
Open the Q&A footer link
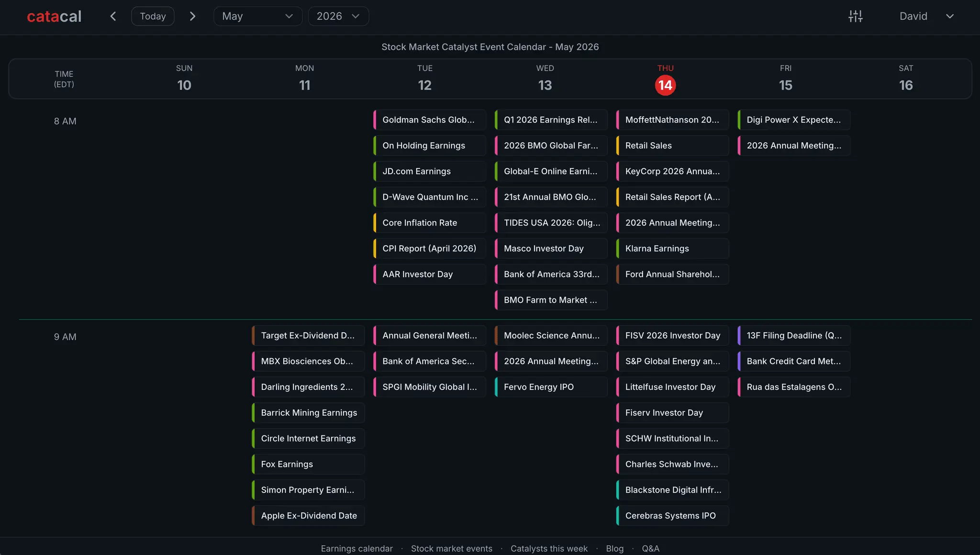650,548
